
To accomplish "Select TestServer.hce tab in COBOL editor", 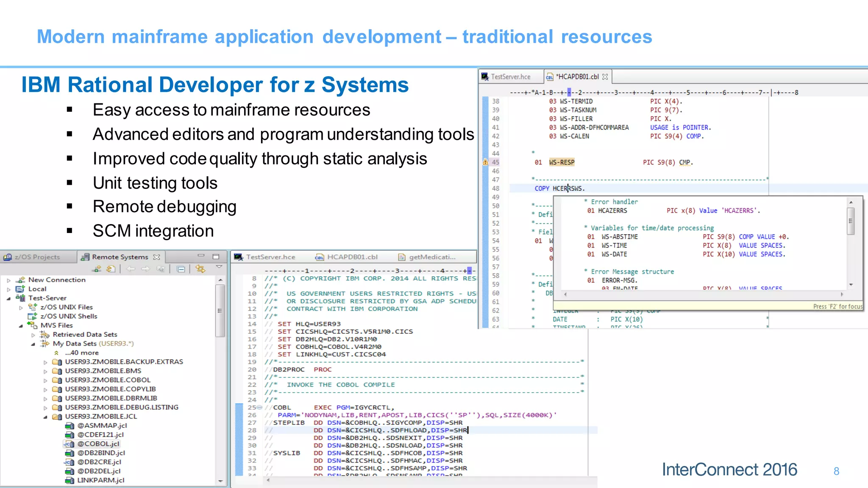I will click(x=506, y=77).
